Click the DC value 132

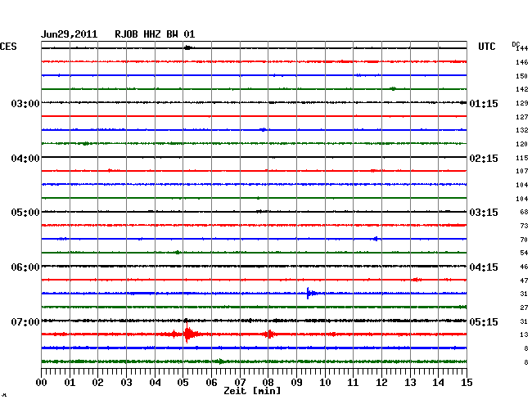click(x=522, y=130)
